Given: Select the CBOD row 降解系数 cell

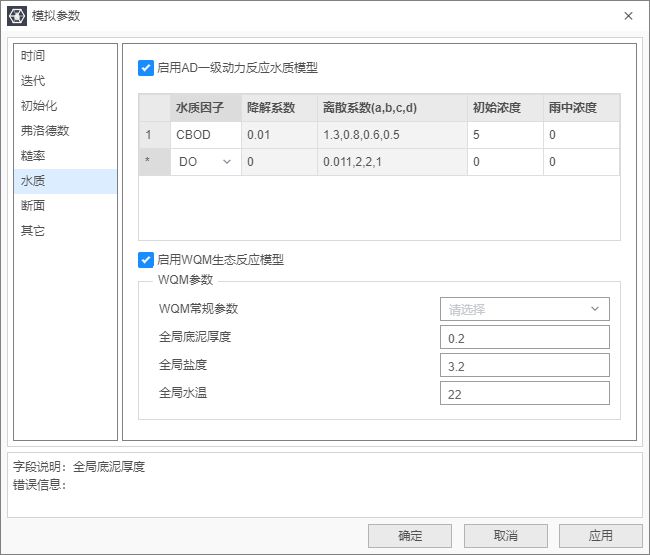Looking at the screenshot, I should coord(279,135).
